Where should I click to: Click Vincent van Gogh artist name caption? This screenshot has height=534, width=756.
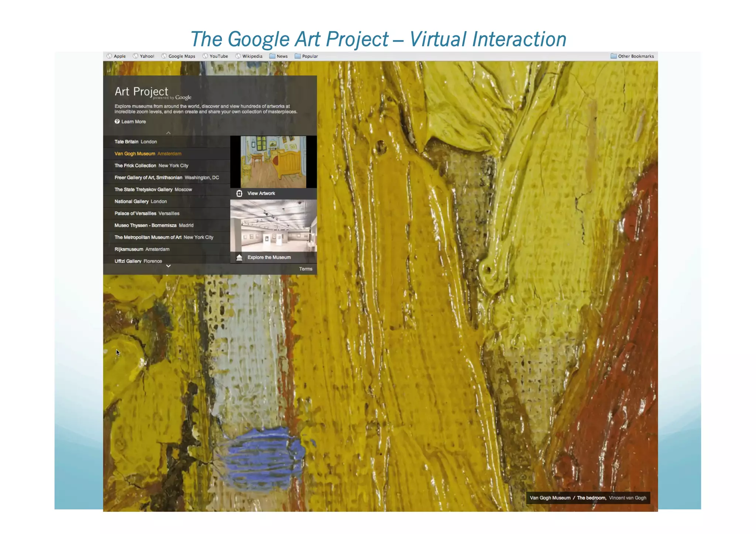tap(628, 498)
